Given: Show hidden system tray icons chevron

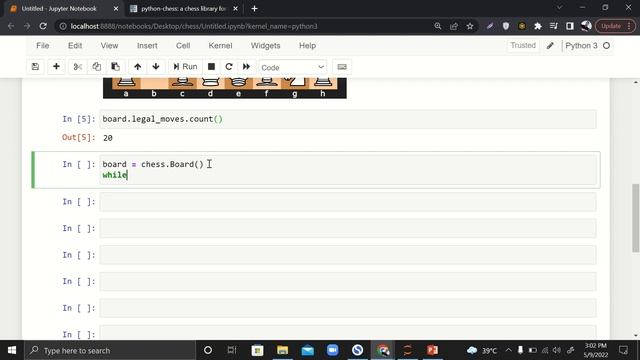Looking at the screenshot, I should (508, 350).
